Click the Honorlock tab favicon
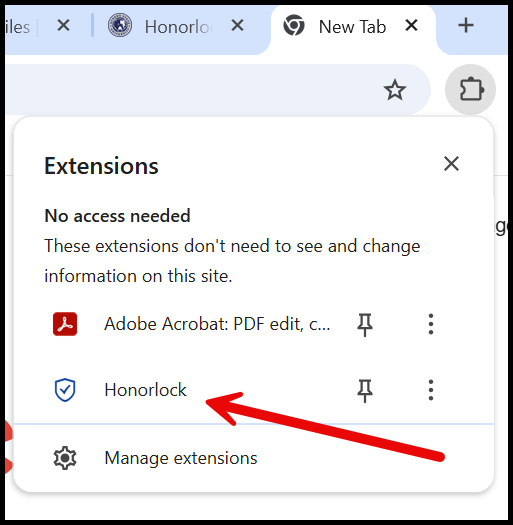Viewport: 513px width, 525px height. (120, 25)
